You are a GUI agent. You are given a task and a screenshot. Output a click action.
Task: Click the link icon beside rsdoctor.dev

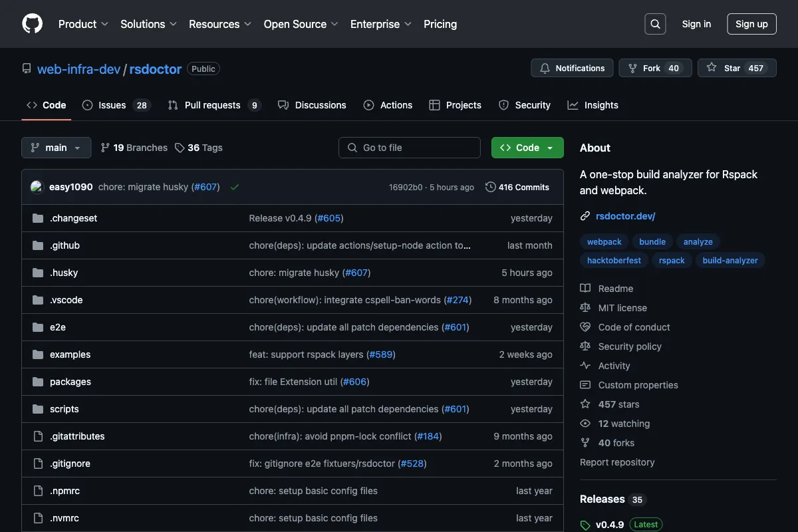585,216
